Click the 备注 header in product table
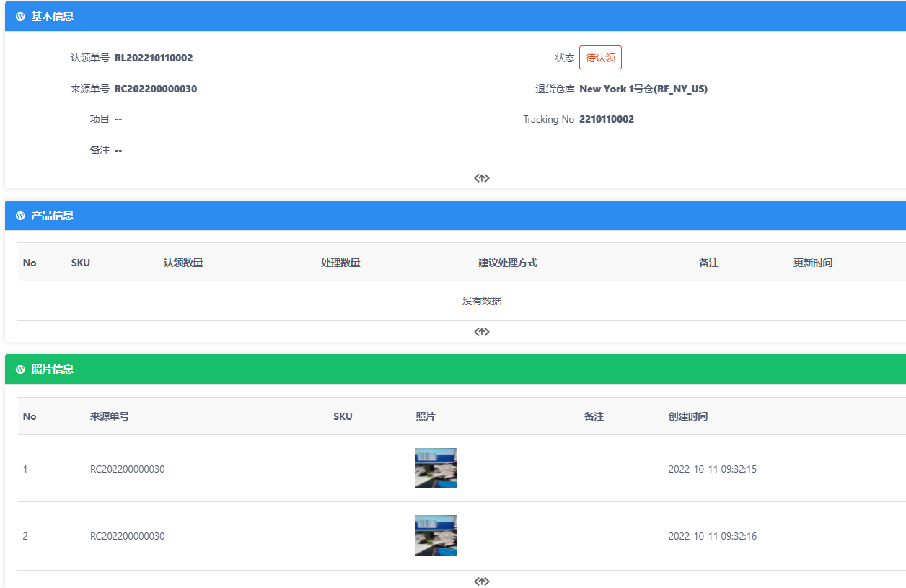Screen dimensions: 906x588 (708, 263)
